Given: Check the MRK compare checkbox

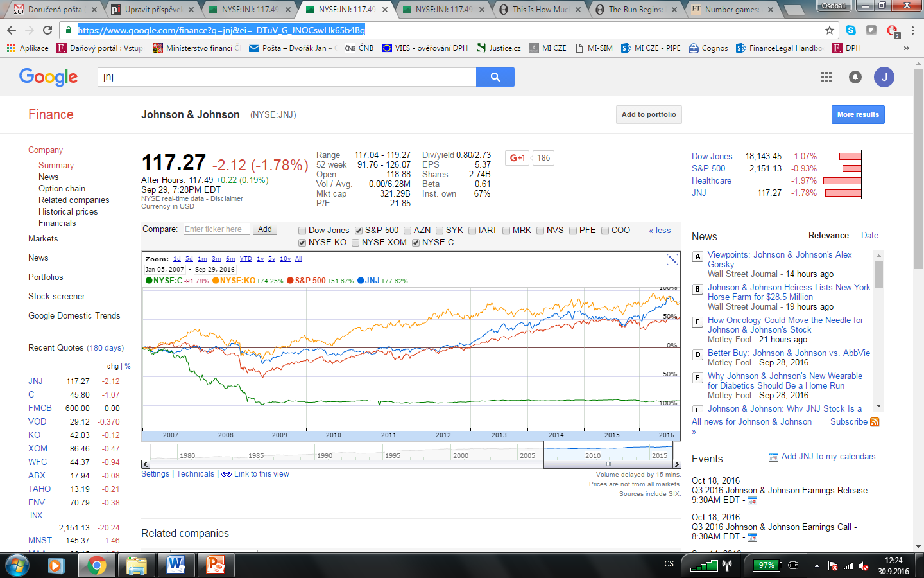Looking at the screenshot, I should (x=506, y=231).
